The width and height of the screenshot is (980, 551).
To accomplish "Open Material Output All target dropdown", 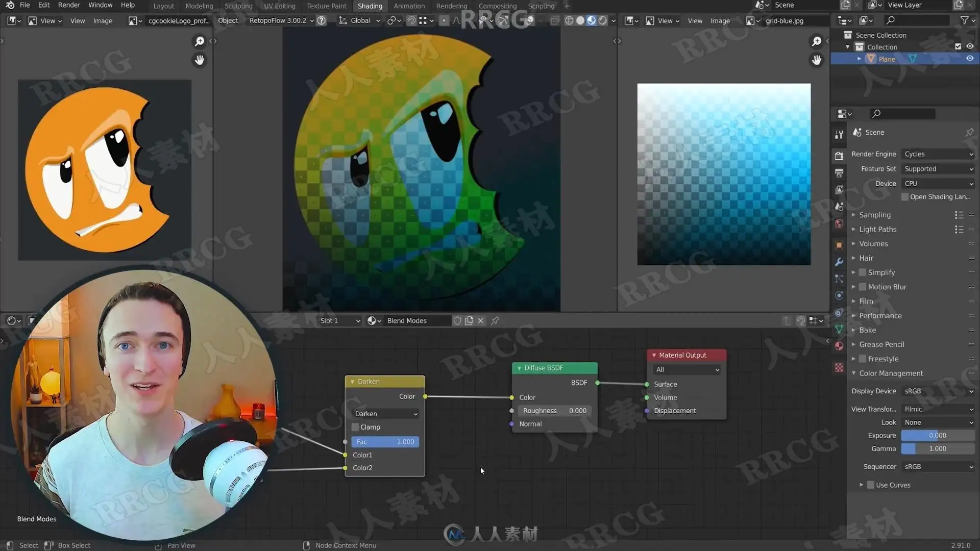I will click(x=687, y=369).
